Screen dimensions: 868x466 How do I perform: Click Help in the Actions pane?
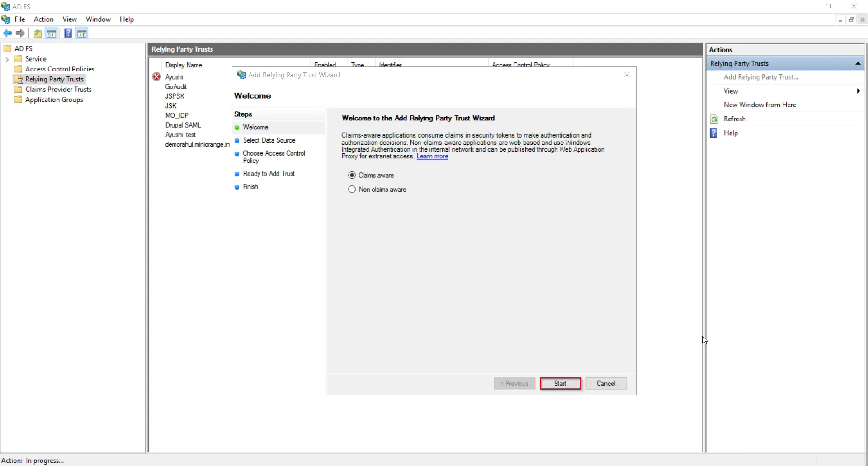pos(731,133)
